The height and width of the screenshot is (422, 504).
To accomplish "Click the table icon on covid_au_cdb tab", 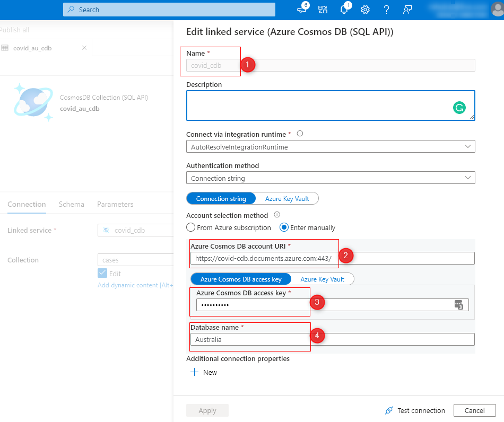I will coord(5,48).
